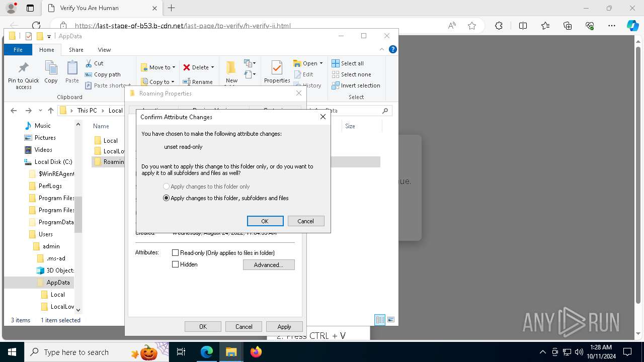Open the Delete dropdown

click(x=199, y=67)
